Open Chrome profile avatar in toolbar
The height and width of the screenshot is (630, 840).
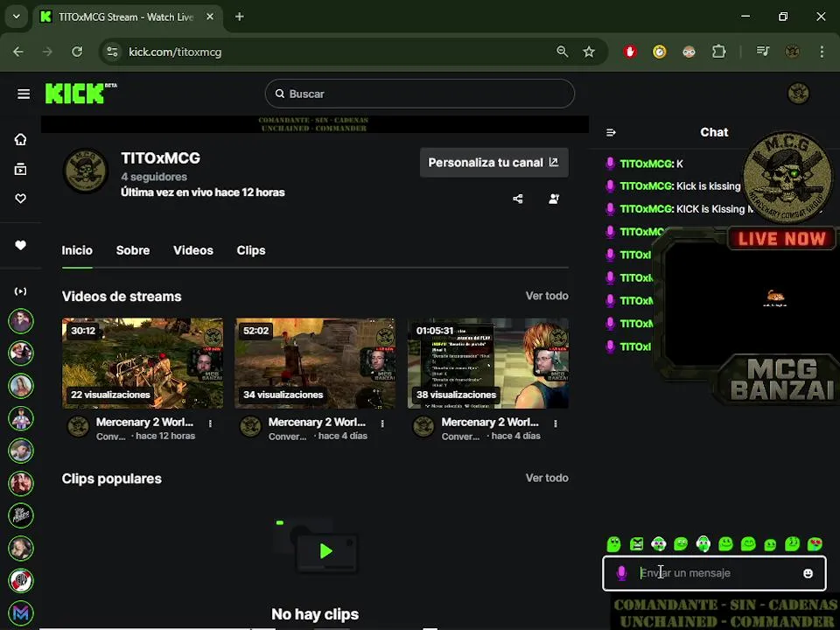793,52
